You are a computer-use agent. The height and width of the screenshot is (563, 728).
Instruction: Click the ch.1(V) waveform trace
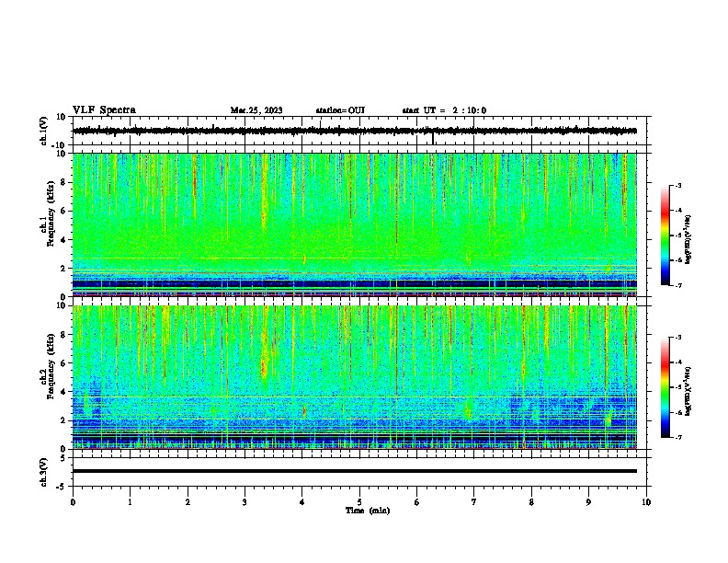[354, 131]
